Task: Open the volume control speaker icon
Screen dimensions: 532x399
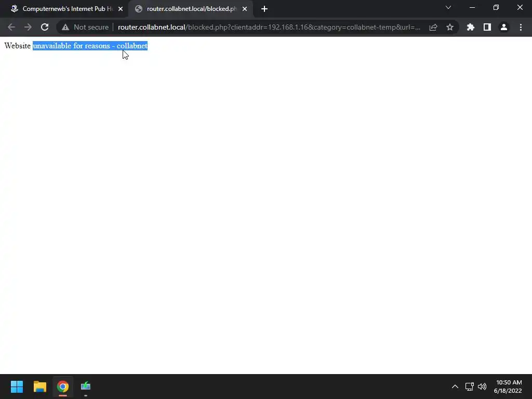Action: pos(482,387)
